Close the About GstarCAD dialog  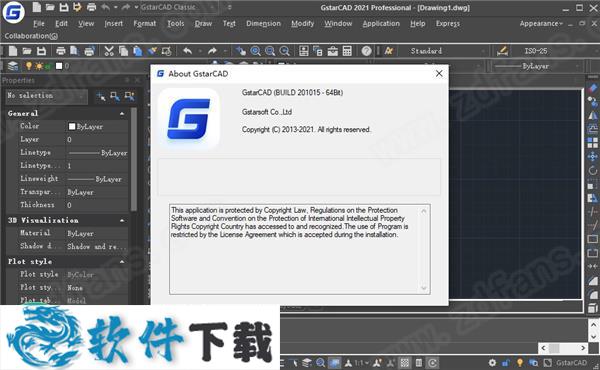[439, 73]
